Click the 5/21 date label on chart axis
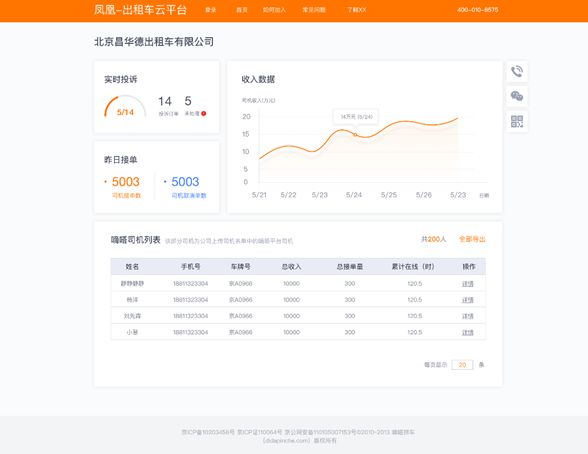The image size is (588, 454). coord(259,195)
